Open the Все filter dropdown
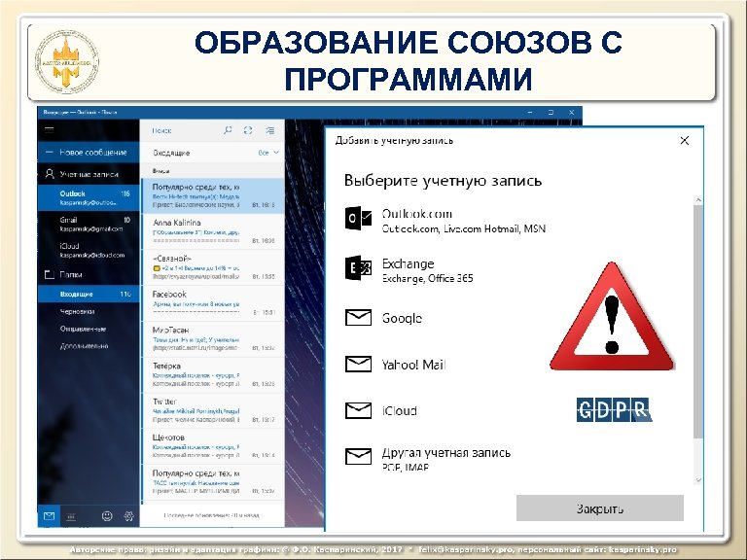 [268, 153]
